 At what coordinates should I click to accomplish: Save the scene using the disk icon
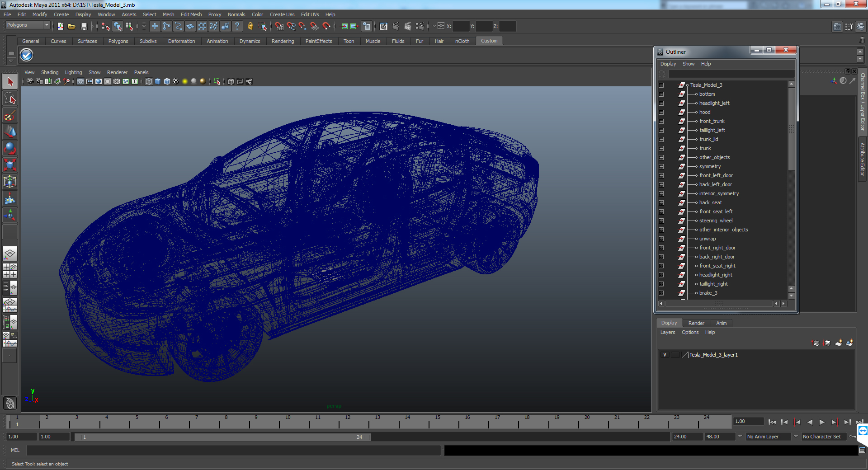pyautogui.click(x=84, y=26)
